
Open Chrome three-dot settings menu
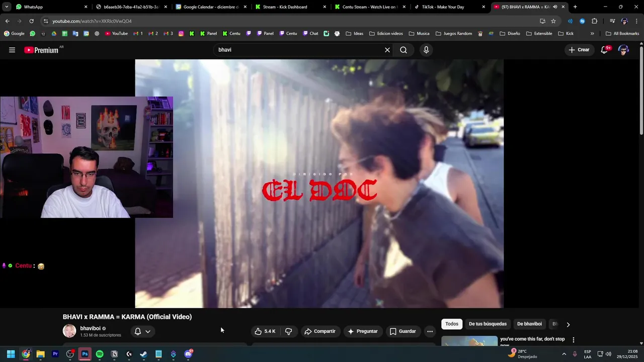point(636,21)
